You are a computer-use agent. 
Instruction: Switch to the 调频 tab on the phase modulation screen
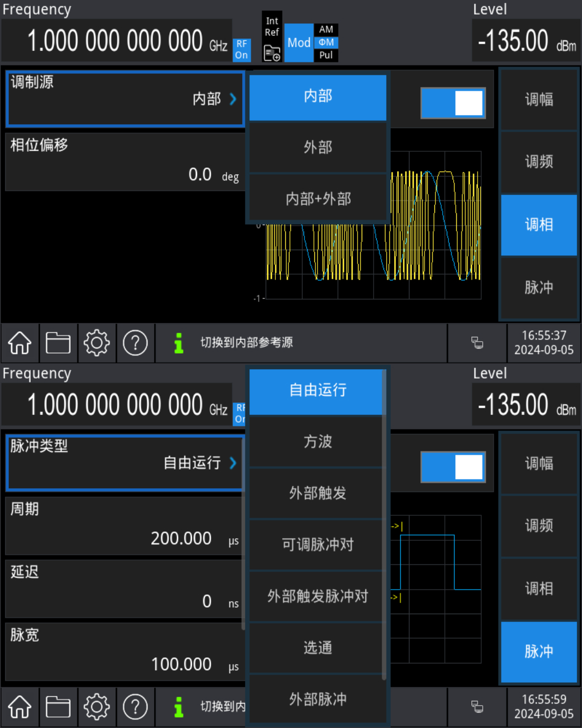coord(539,162)
